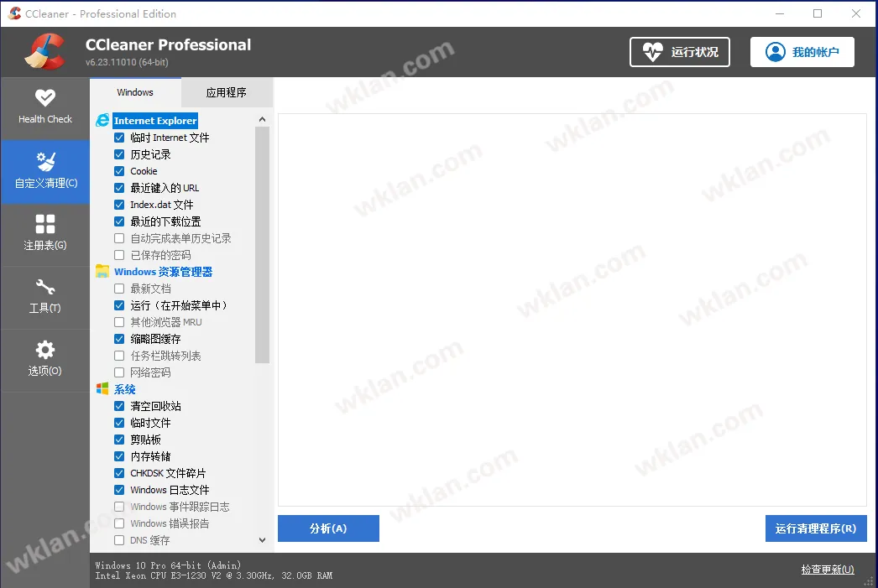This screenshot has width=878, height=588.
Task: Click the CCleaner Professional heading
Action: click(168, 44)
